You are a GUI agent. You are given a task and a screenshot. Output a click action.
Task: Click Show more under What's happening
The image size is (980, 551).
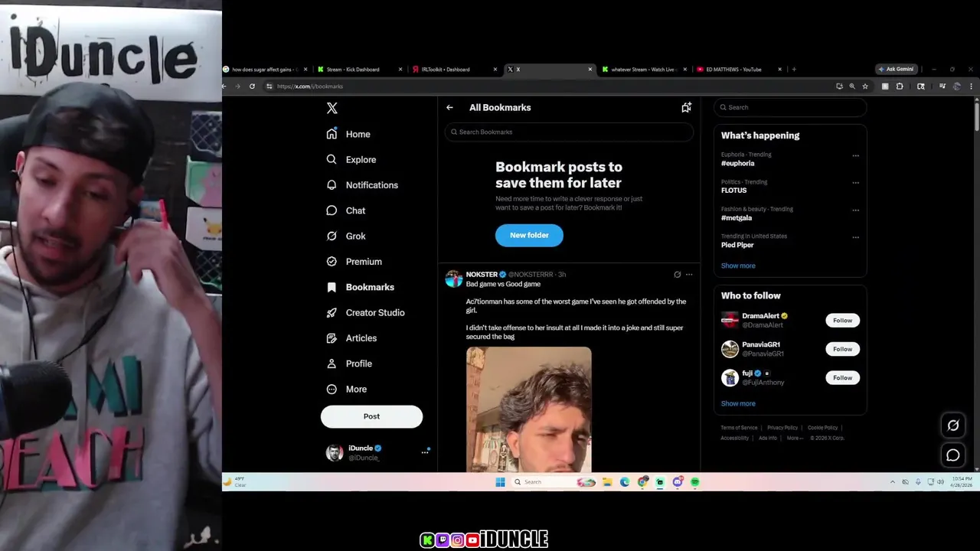(738, 266)
